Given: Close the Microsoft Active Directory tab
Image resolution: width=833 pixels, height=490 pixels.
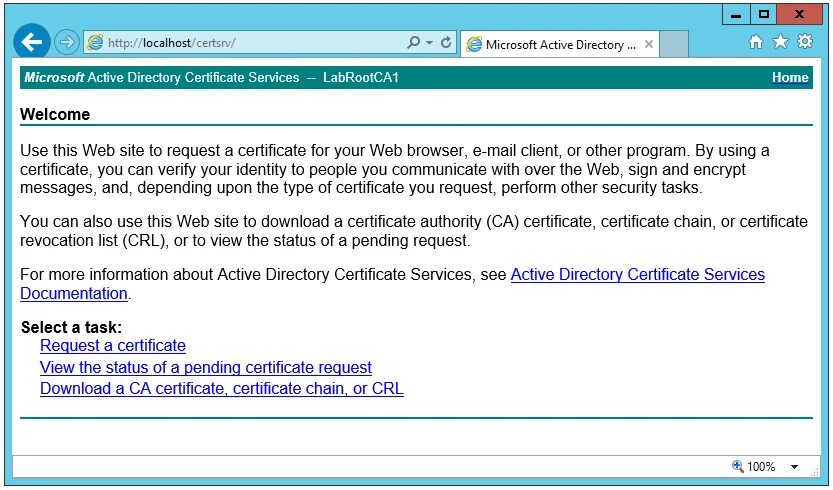Looking at the screenshot, I should tap(649, 45).
